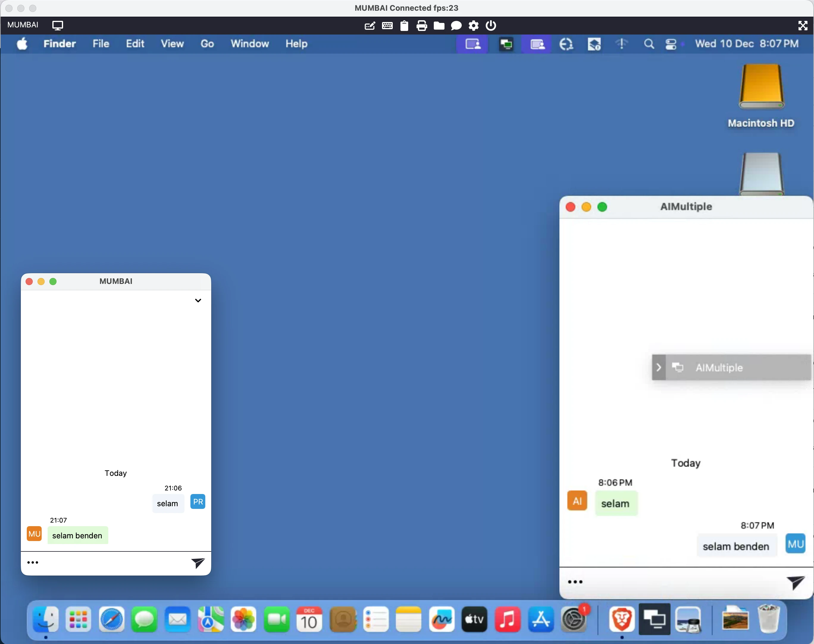The height and width of the screenshot is (644, 814).
Task: Open the virtual keyboard from viewer toolbar
Action: click(x=387, y=26)
